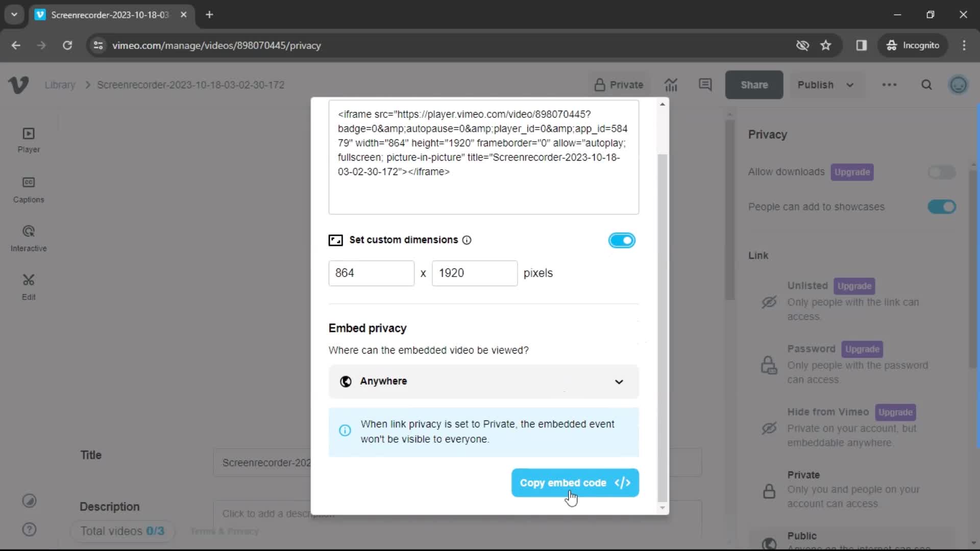
Task: Open Chrome's three-dot menu
Action: point(964,45)
